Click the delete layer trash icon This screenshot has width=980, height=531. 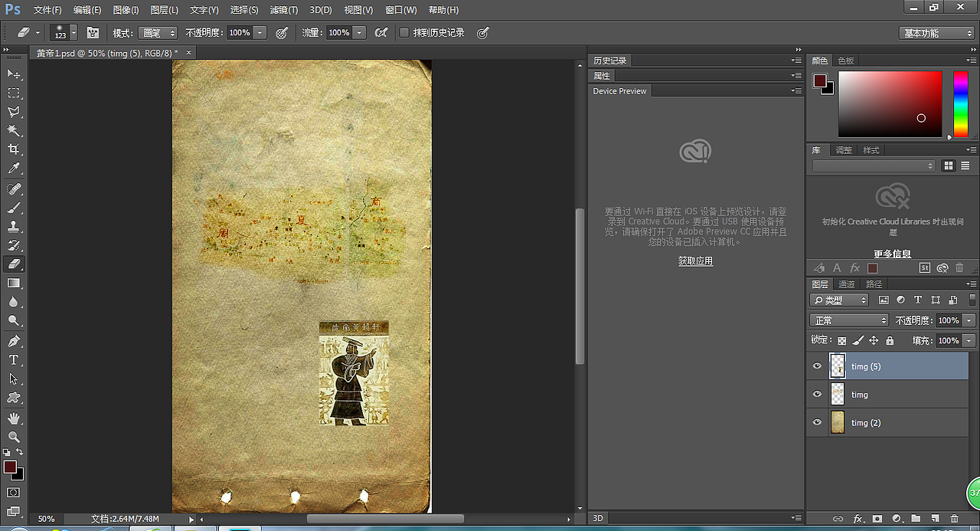[954, 519]
